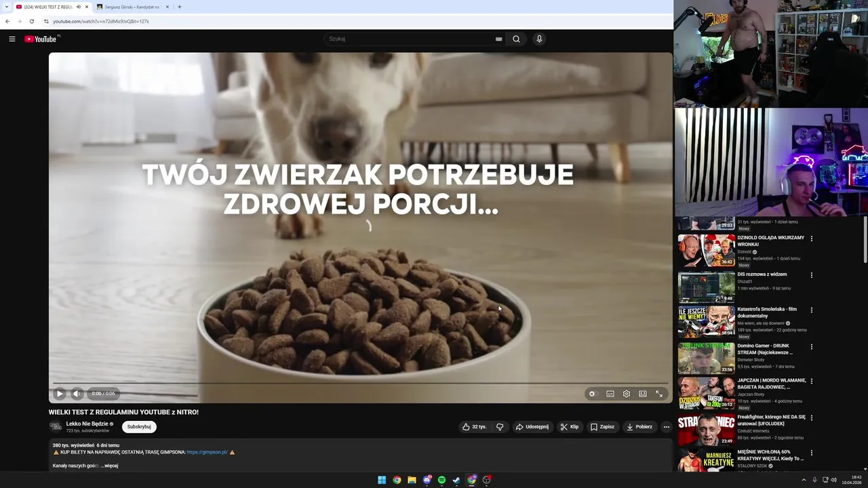Open Katastrofa Smoleńska film dokumentalny thumbnail

coord(706,321)
